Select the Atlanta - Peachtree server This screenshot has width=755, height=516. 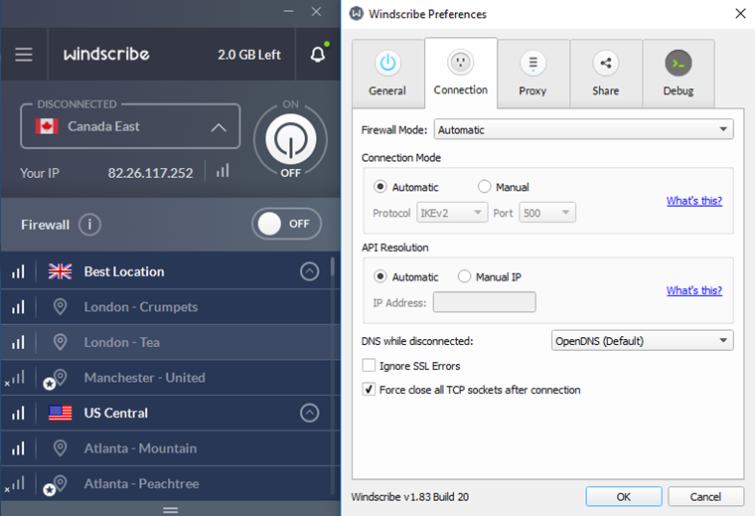(x=166, y=484)
